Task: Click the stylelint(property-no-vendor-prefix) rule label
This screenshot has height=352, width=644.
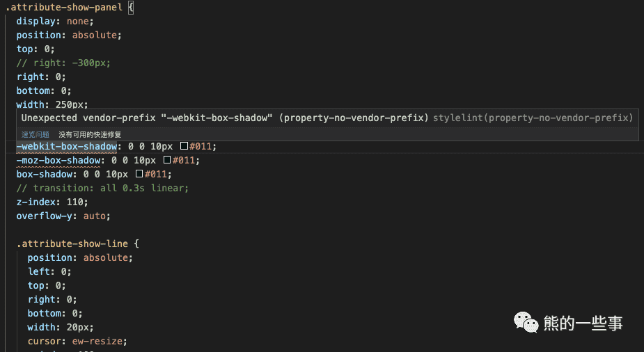Action: pos(533,118)
